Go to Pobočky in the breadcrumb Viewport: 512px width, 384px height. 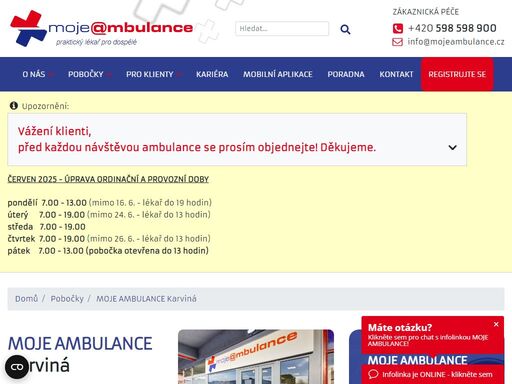point(67,299)
